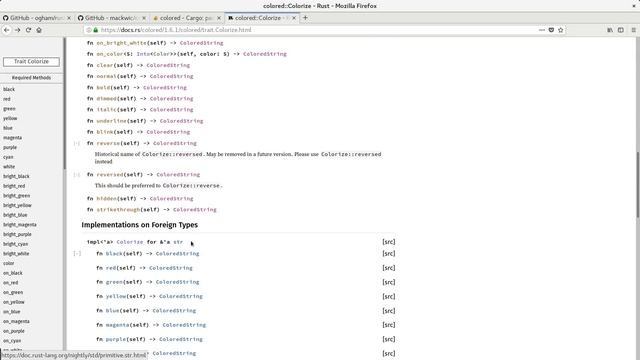Image resolution: width=640 pixels, height=360 pixels.
Task: Open the Firefox hamburger menu
Action: tap(633, 30)
